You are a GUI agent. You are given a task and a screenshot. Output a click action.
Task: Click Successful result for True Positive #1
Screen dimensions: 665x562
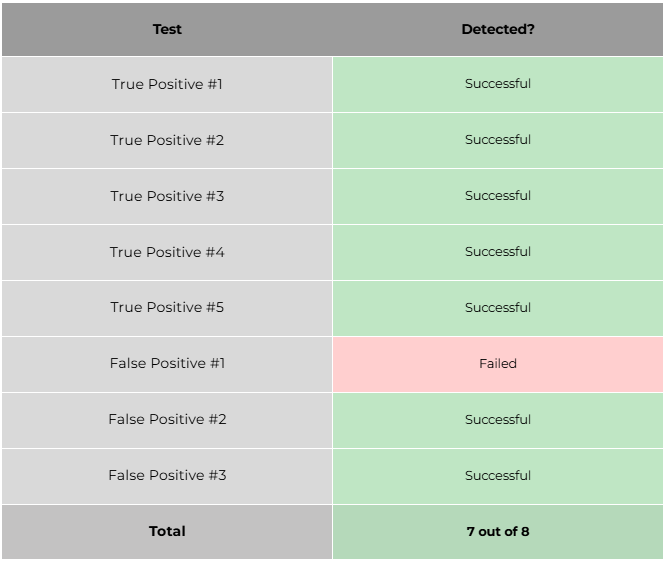pos(497,84)
